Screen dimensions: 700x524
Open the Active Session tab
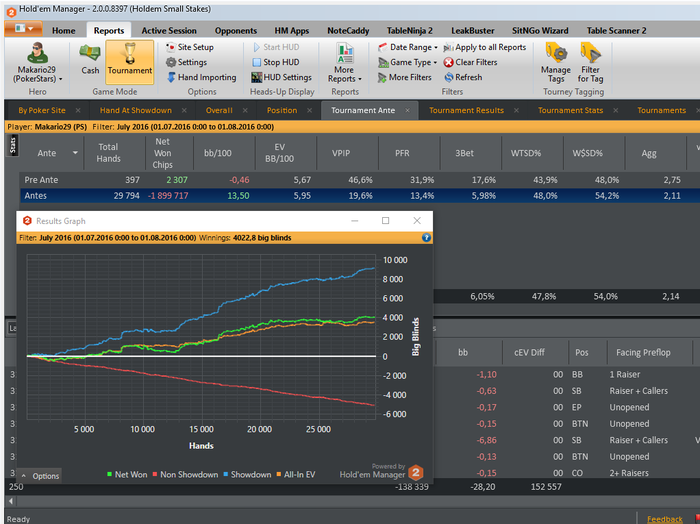pyautogui.click(x=169, y=30)
